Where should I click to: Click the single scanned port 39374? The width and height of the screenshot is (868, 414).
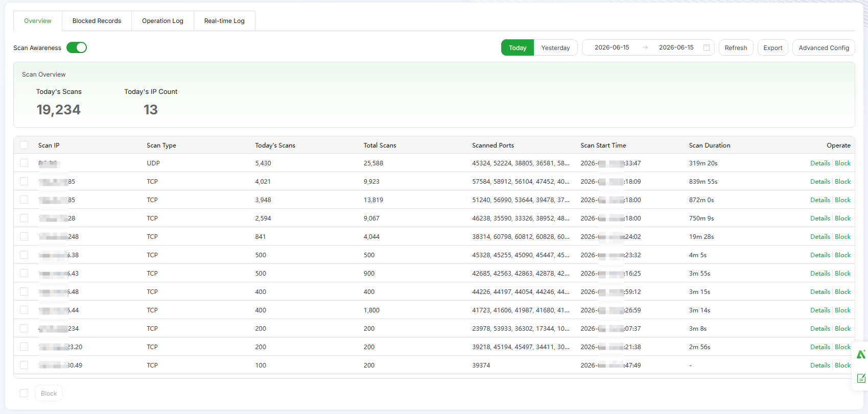tap(481, 365)
